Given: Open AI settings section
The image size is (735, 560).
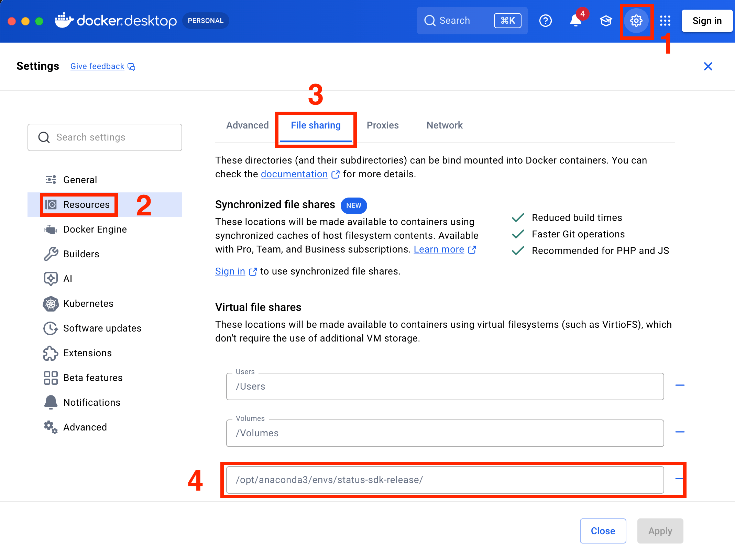Looking at the screenshot, I should point(105,279).
